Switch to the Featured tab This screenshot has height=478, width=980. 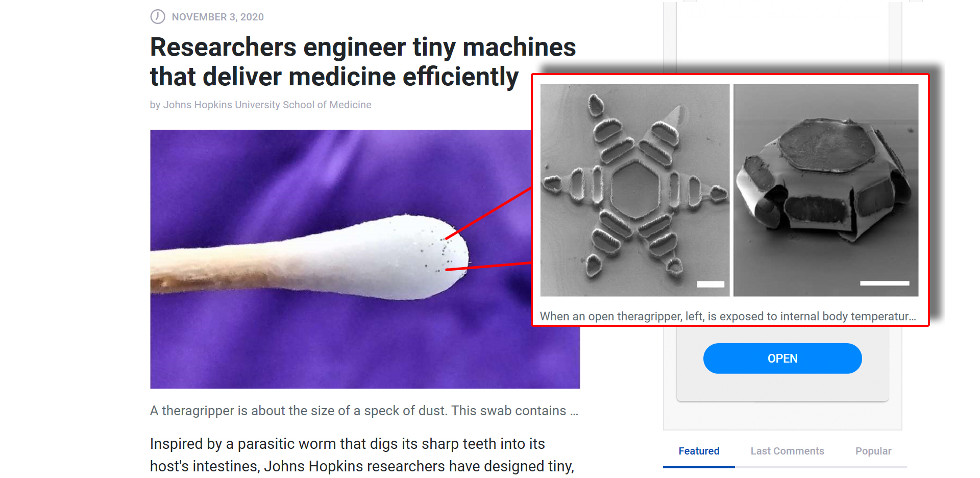[x=699, y=451]
